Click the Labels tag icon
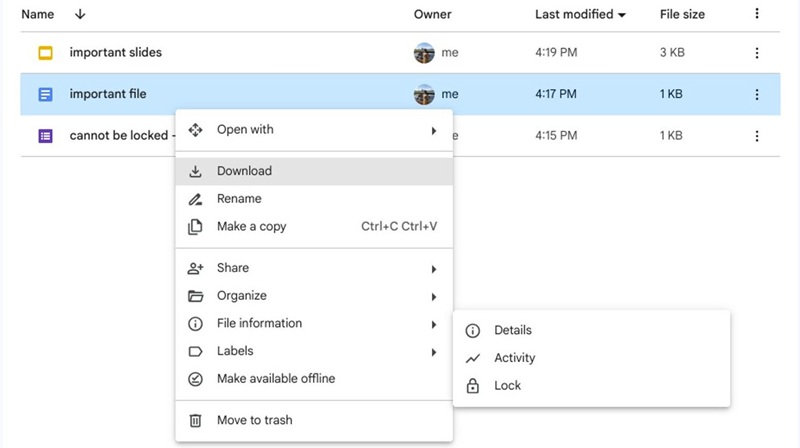 click(x=195, y=352)
